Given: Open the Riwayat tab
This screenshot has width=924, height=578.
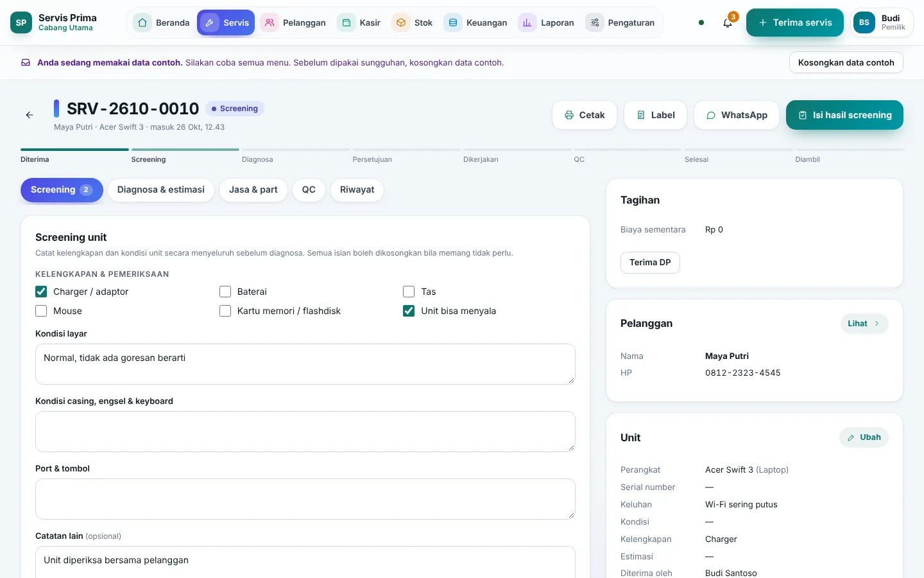Looking at the screenshot, I should (x=357, y=190).
